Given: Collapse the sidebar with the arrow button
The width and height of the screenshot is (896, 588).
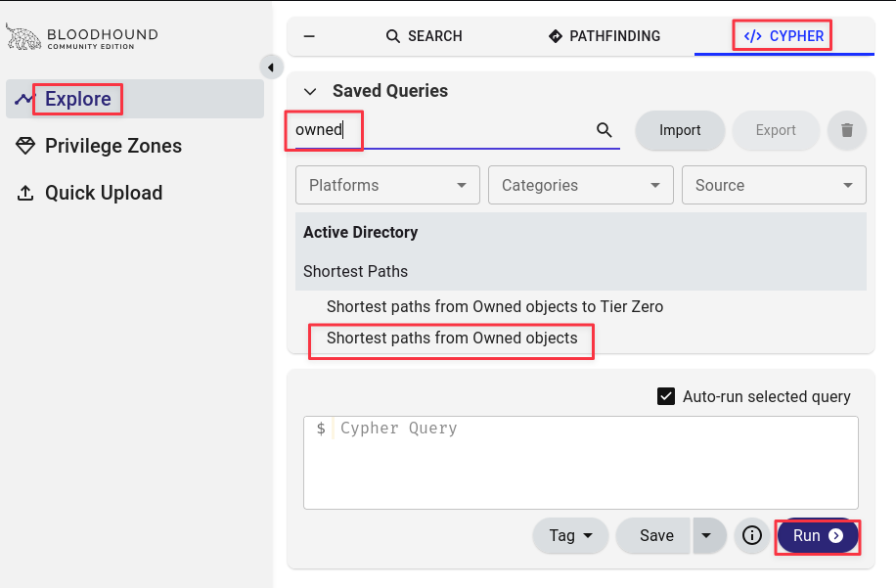Looking at the screenshot, I should [271, 68].
